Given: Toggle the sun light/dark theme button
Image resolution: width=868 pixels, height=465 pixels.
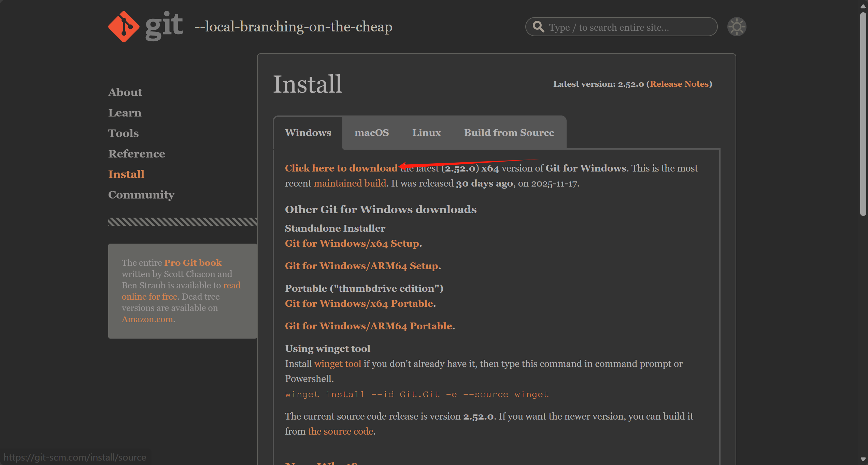Looking at the screenshot, I should 737,27.
